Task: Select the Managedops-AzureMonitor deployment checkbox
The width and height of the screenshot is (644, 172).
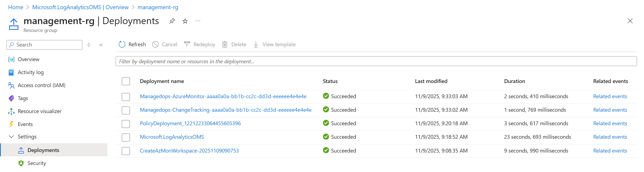Action: click(x=126, y=97)
